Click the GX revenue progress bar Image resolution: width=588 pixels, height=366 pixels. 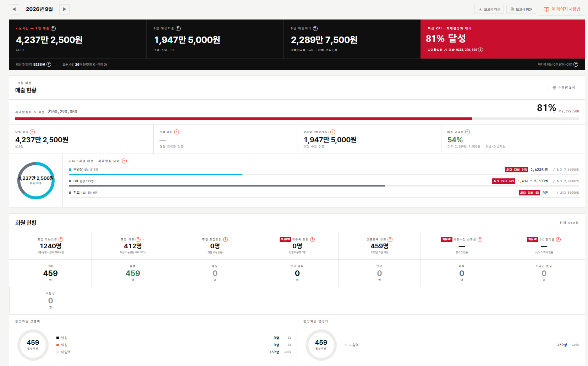324,186
